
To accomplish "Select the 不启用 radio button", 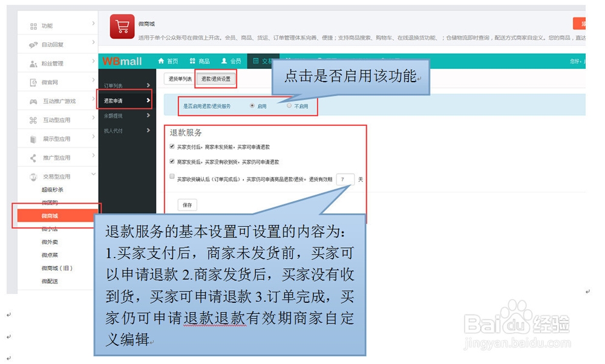I will pyautogui.click(x=288, y=105).
